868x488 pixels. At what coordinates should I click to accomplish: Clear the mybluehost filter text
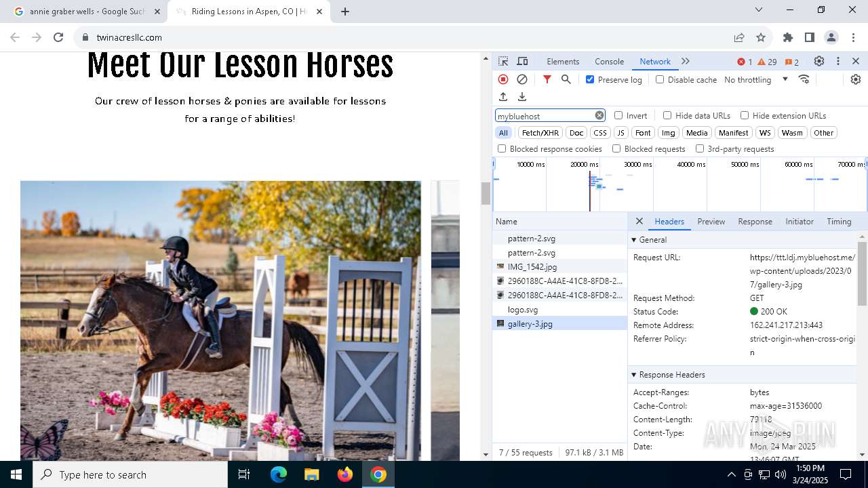[599, 115]
